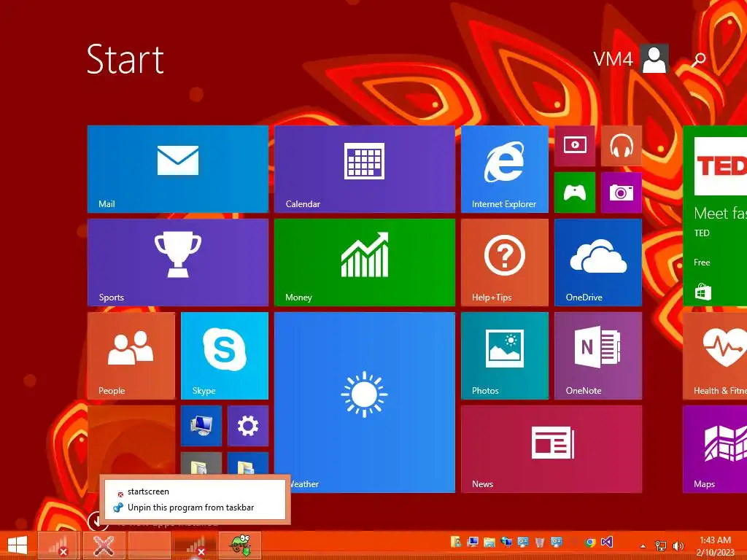
Task: Choose Unpin this program from taskbar
Action: (x=195, y=507)
